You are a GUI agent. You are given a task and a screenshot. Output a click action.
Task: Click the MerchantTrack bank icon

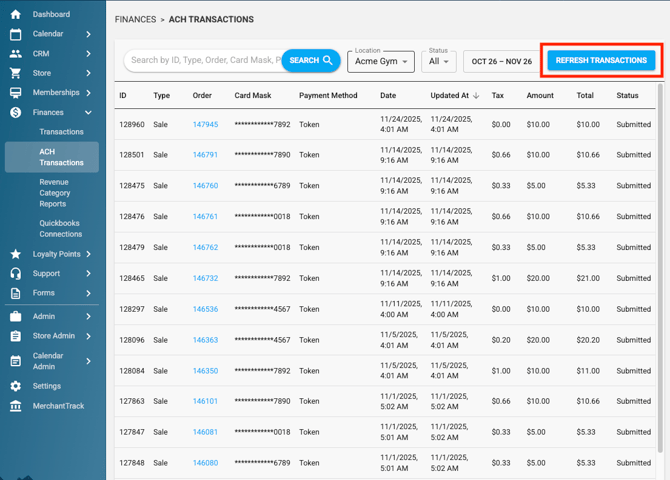point(15,406)
